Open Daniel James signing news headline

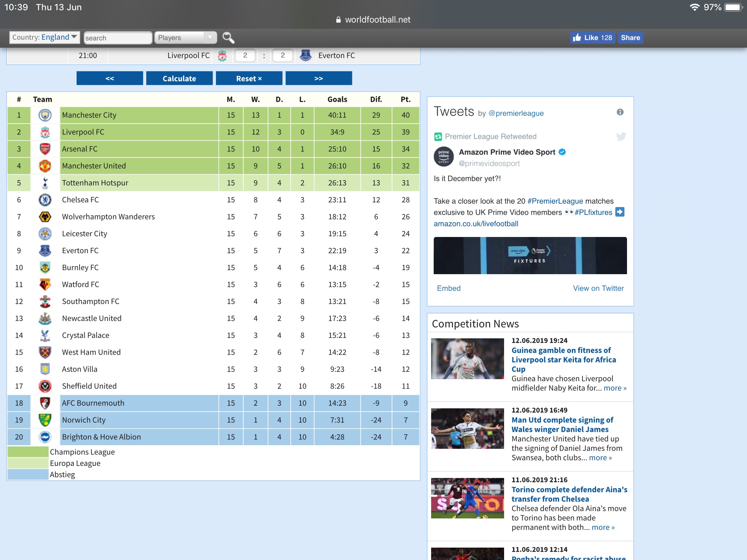pyautogui.click(x=562, y=425)
